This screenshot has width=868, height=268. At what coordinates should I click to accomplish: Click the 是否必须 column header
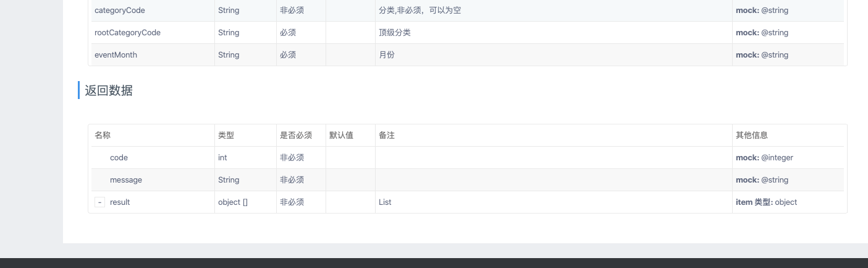click(296, 135)
